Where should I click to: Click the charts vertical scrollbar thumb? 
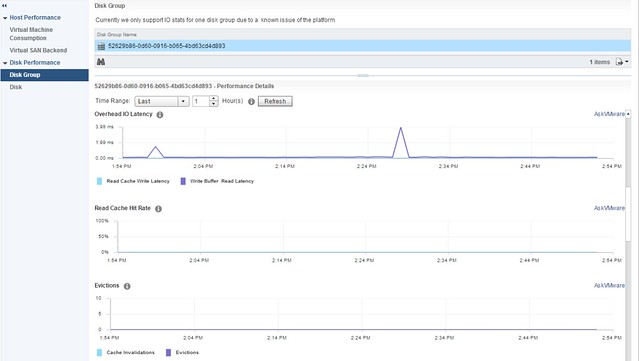[628, 214]
